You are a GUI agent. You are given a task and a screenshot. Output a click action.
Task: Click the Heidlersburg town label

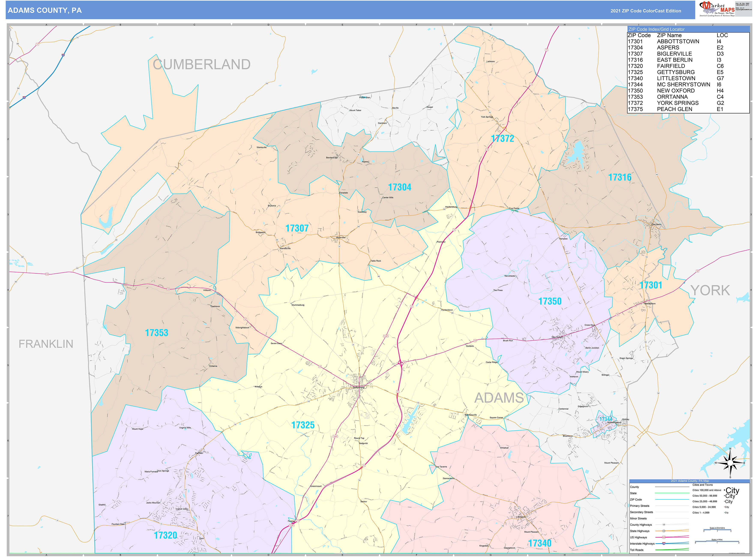(x=451, y=207)
